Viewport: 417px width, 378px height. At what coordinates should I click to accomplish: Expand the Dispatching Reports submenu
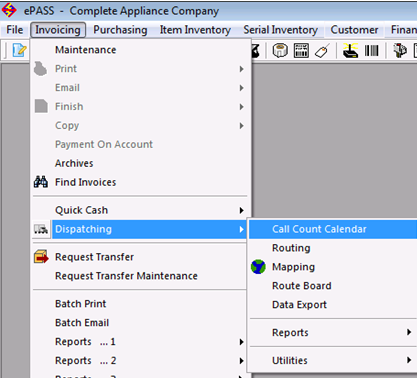(409, 332)
